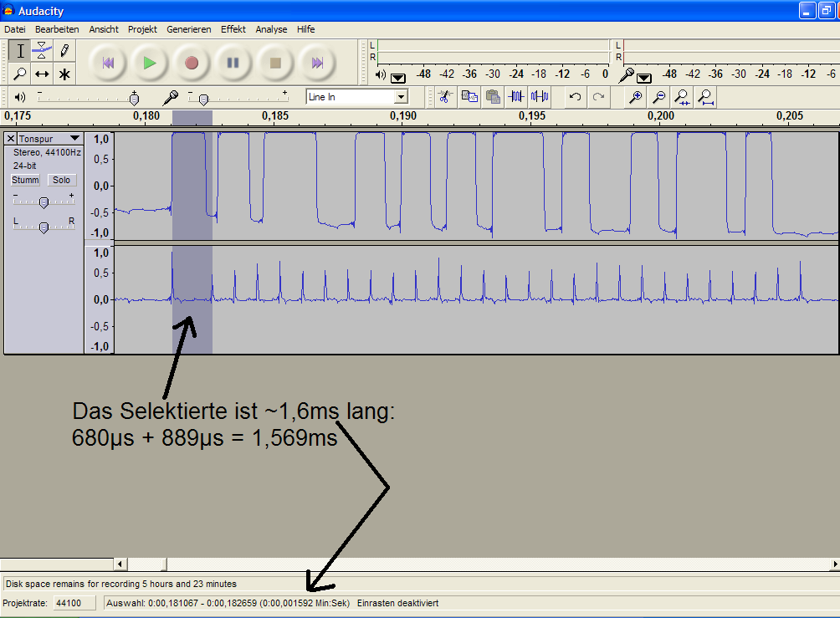The height and width of the screenshot is (618, 840).
Task: Click the output speaker meter icon
Action: pyautogui.click(x=381, y=75)
